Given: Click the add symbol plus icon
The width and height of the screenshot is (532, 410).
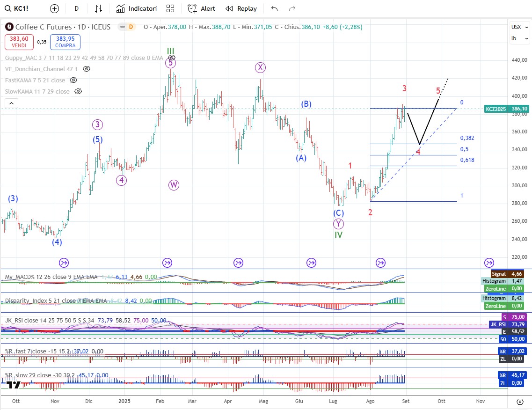Looking at the screenshot, I should (x=55, y=8).
